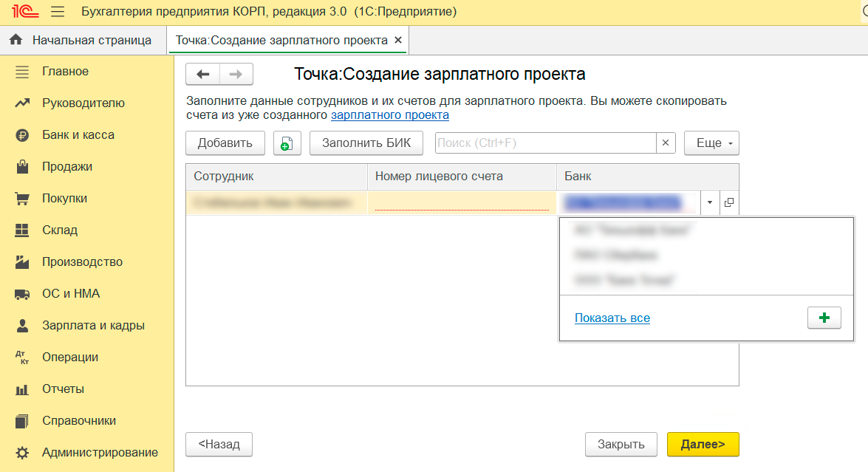This screenshot has height=472, width=868.
Task: Click the forward arrow navigation button
Action: [x=236, y=74]
